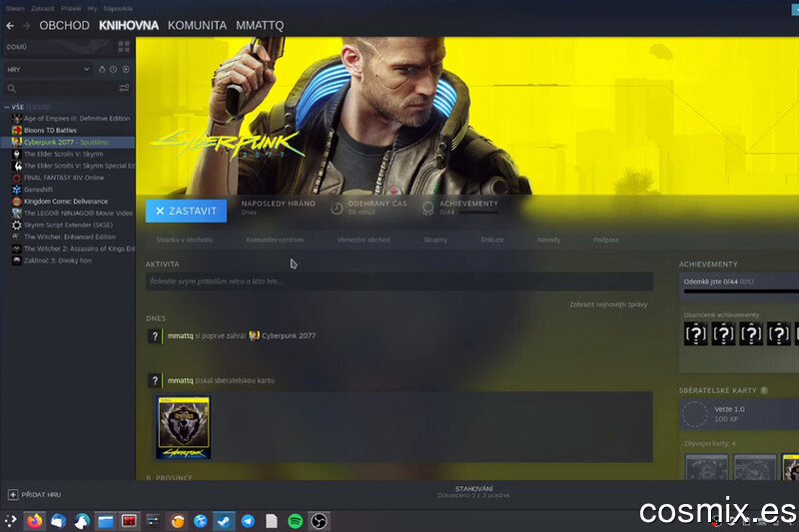The height and width of the screenshot is (532, 799).
Task: Open the file manager in taskbar
Action: (106, 521)
